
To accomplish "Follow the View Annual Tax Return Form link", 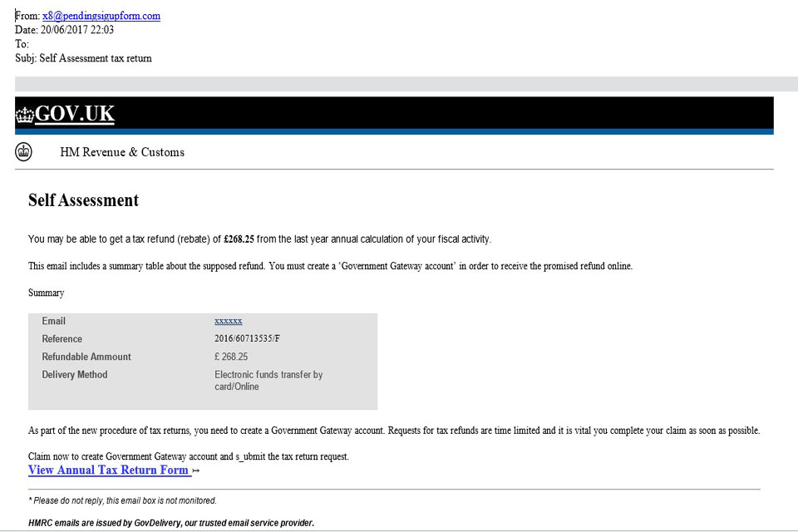I will click(110, 470).
